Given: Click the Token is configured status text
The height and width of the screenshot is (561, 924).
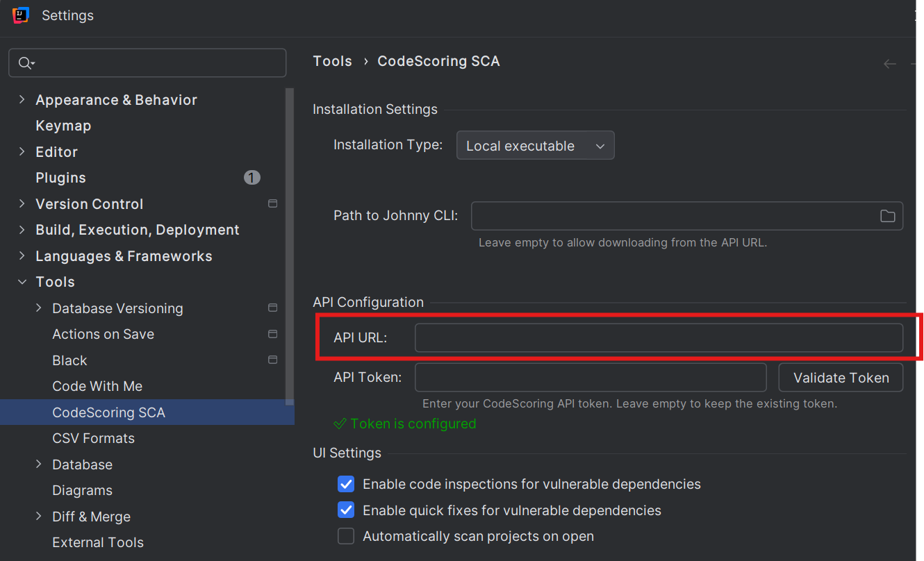Looking at the screenshot, I should (413, 424).
